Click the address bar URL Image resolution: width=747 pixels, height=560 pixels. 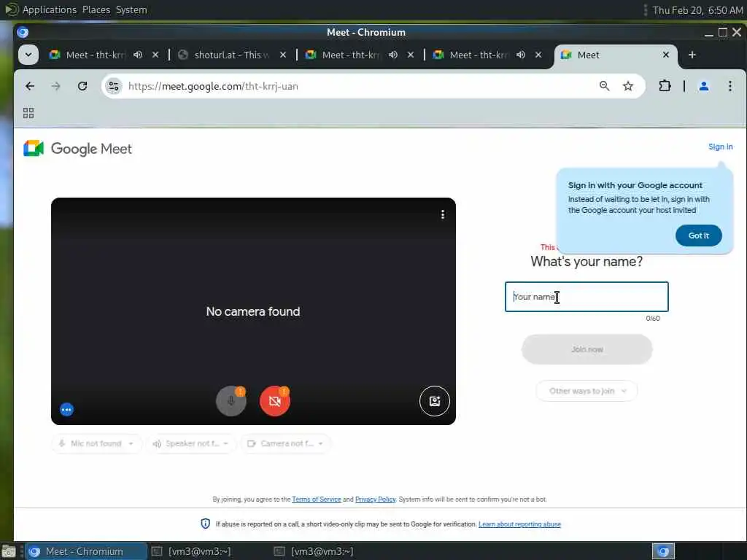coord(213,86)
